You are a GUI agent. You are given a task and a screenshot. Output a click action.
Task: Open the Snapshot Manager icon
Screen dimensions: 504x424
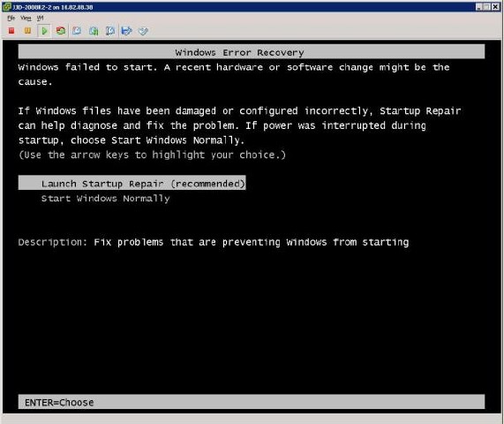(x=110, y=31)
